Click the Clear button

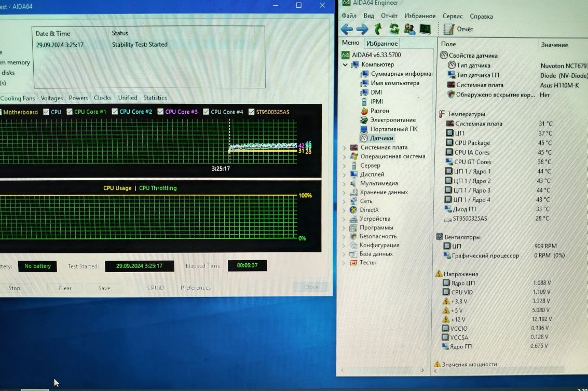(65, 288)
